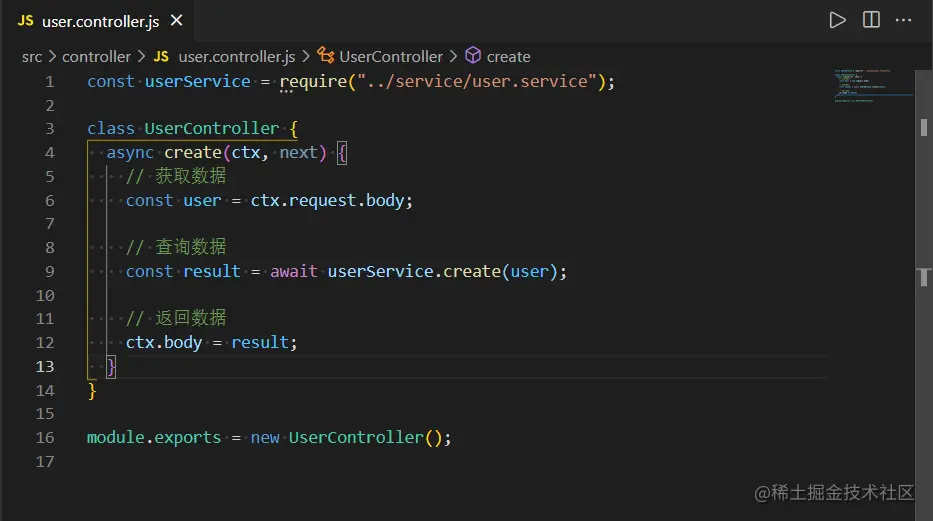Viewport: 933px width, 521px height.
Task: Click the "../service/user.service" string
Action: [477, 81]
